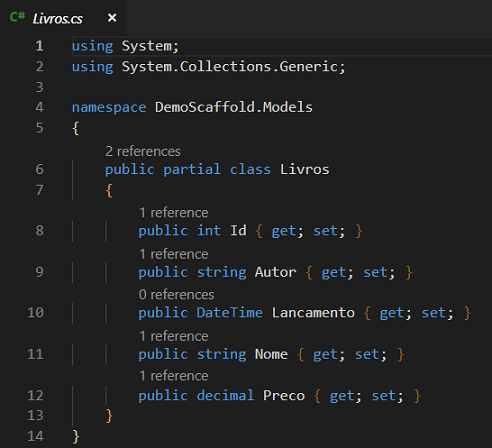
Task: Click the decimal keyword on the Preco line
Action: pyautogui.click(x=225, y=396)
